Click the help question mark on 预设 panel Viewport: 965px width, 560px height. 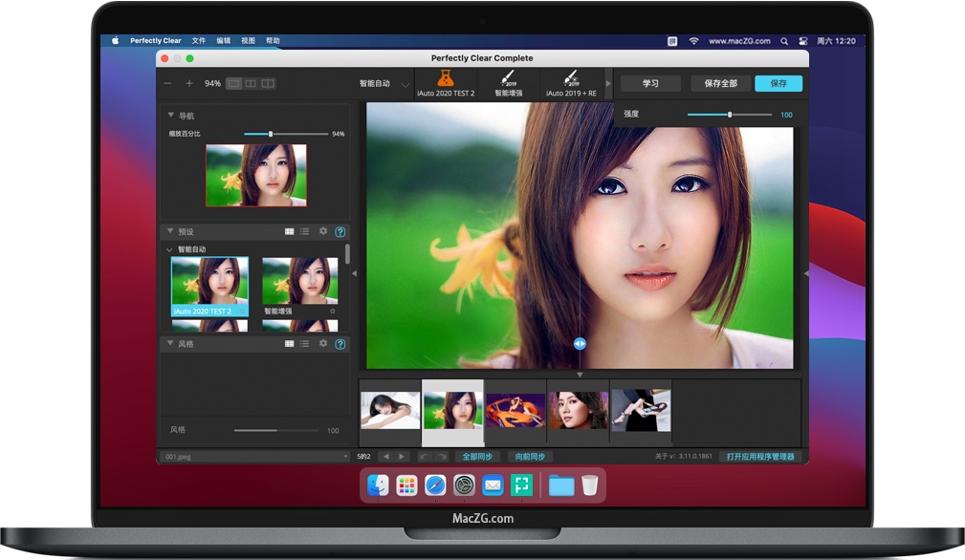340,231
